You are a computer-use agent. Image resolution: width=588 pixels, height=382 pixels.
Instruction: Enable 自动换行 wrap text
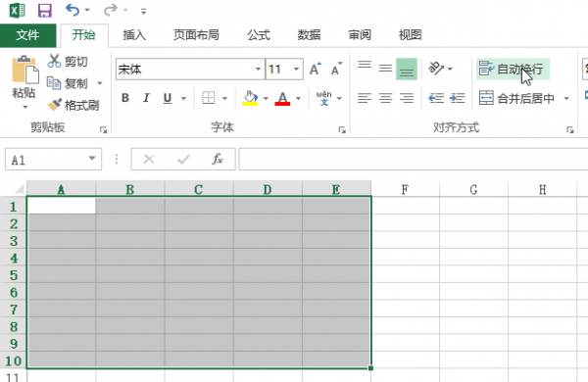[x=513, y=69]
